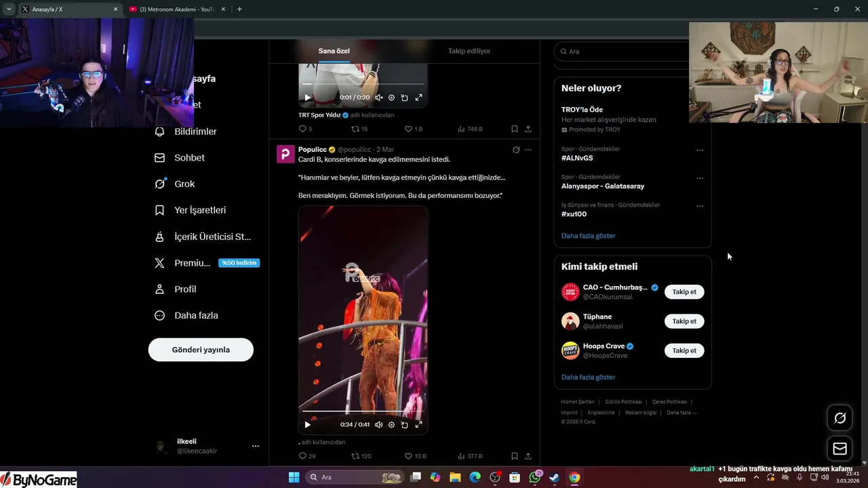The image size is (868, 488).
Task: Open options for #xu100 trend
Action: point(700,206)
